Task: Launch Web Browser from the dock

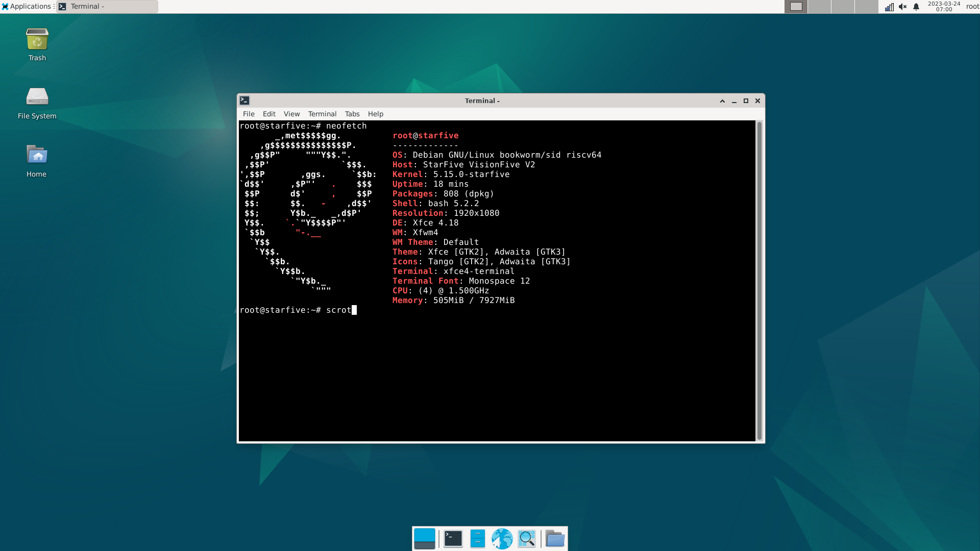Action: [x=502, y=539]
